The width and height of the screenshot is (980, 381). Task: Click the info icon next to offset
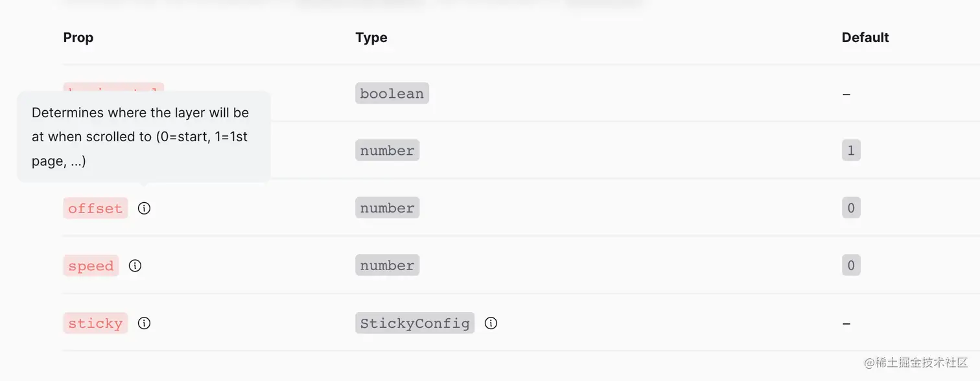point(144,208)
